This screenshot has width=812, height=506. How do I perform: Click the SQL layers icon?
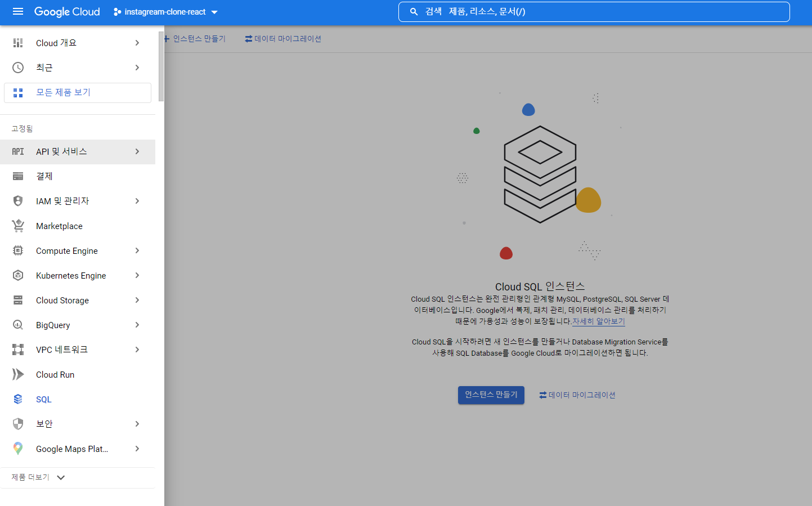tap(18, 399)
